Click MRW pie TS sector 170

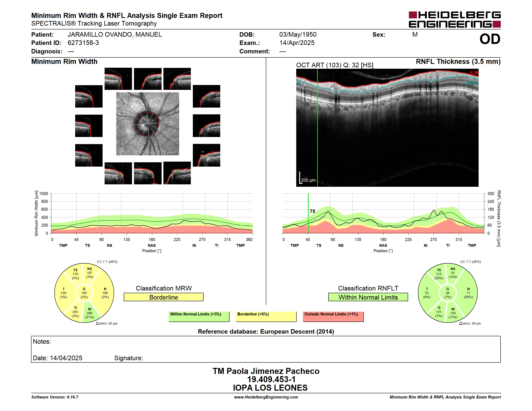click(75, 274)
